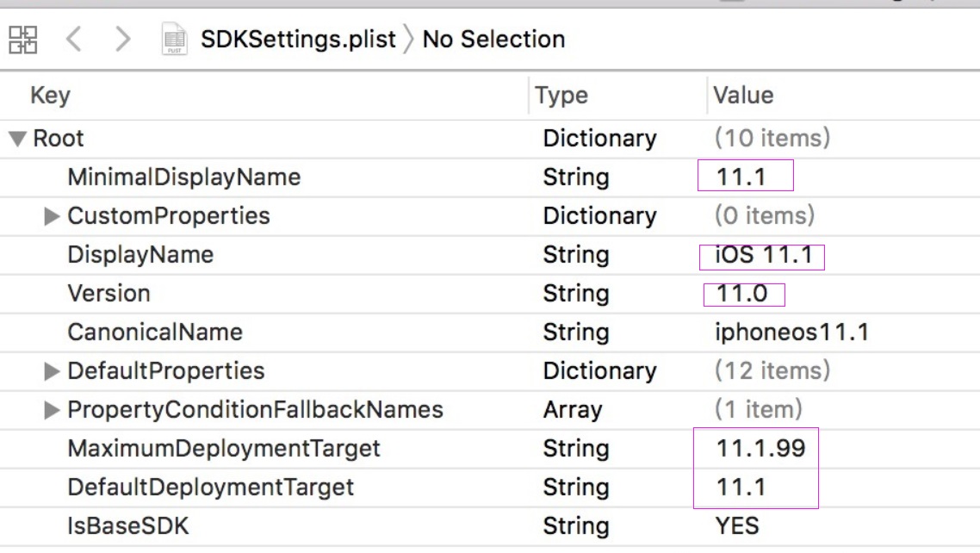Click MaximumDeploymentTarget value 11.1.99
Image resolution: width=980 pixels, height=553 pixels.
pos(760,449)
